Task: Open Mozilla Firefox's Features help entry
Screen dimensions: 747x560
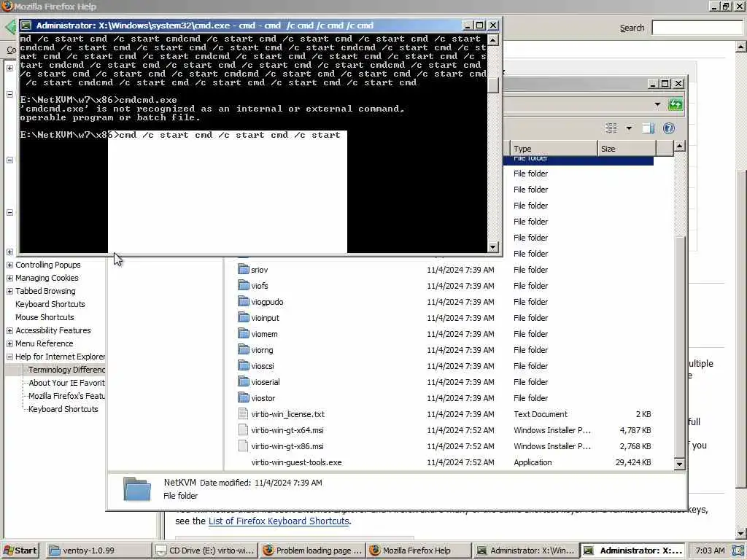Action: (x=66, y=396)
